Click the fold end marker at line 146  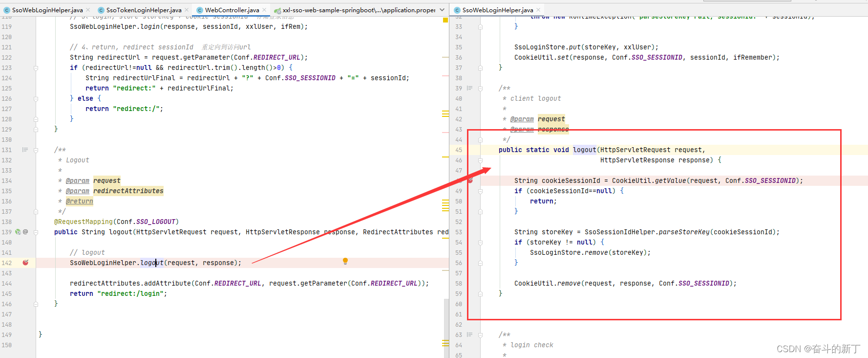click(x=36, y=304)
